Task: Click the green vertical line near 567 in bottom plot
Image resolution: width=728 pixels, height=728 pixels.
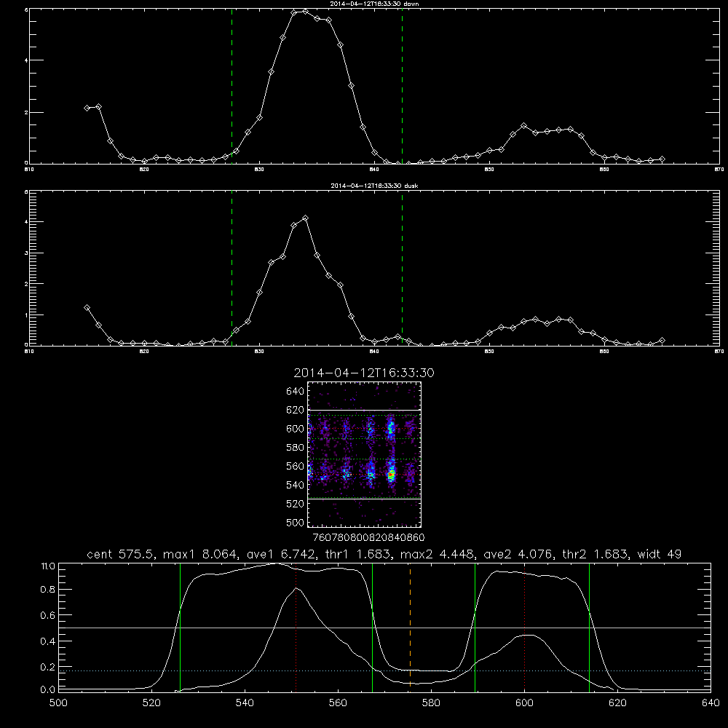Action: tap(372, 627)
